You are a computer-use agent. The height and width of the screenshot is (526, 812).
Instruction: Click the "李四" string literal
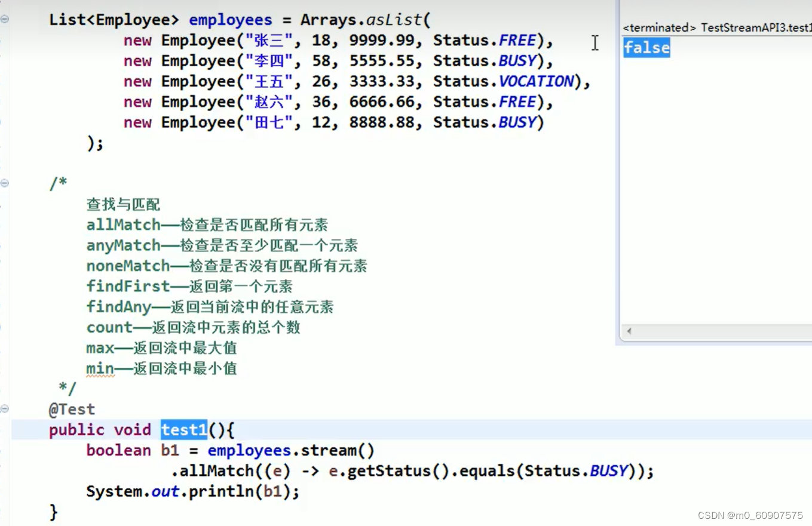[269, 61]
